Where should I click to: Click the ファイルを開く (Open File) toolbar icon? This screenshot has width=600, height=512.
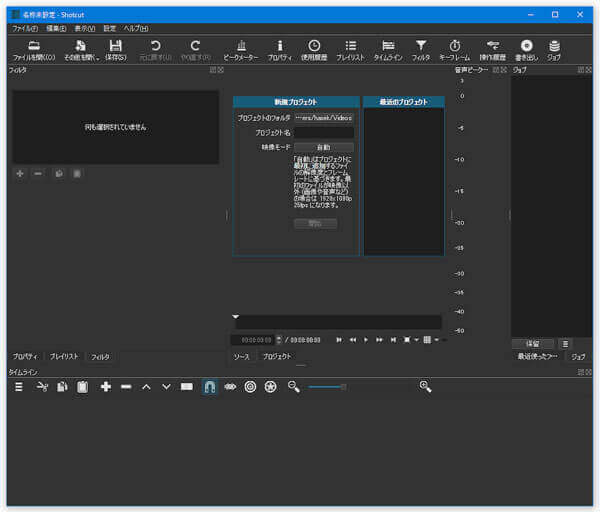pos(33,46)
